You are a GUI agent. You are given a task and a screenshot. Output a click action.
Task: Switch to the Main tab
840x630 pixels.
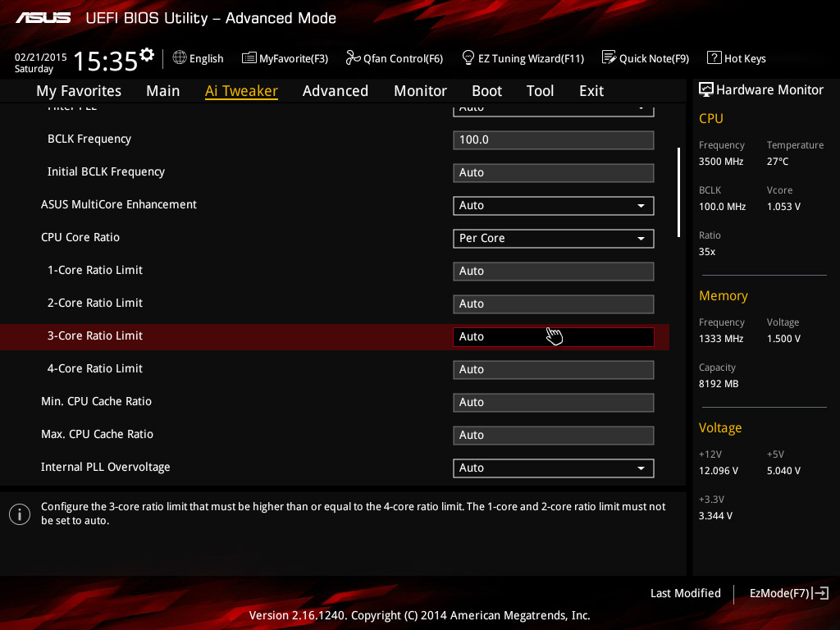point(163,91)
